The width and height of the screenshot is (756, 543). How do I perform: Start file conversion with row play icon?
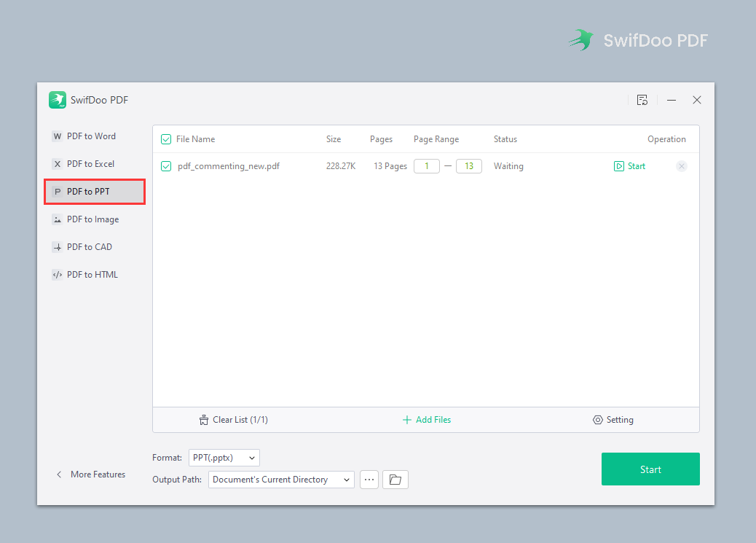tap(619, 166)
